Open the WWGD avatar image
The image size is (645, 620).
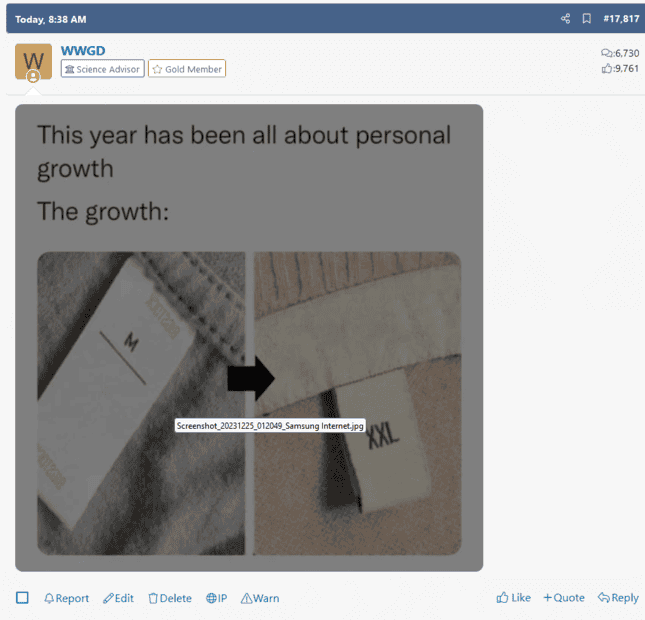tap(33, 62)
